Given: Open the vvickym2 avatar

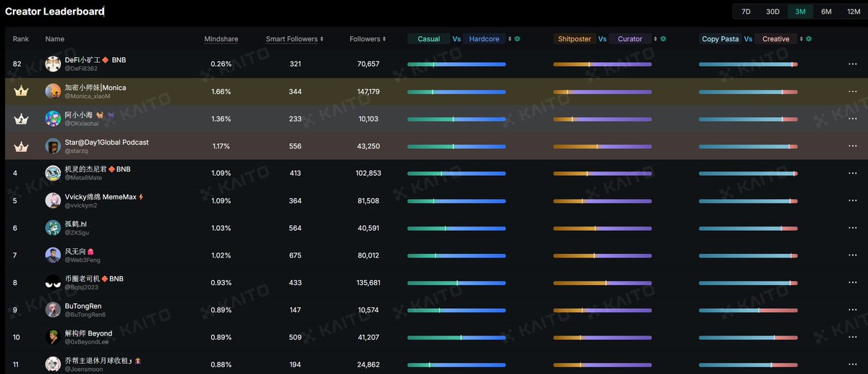Looking at the screenshot, I should click(53, 200).
